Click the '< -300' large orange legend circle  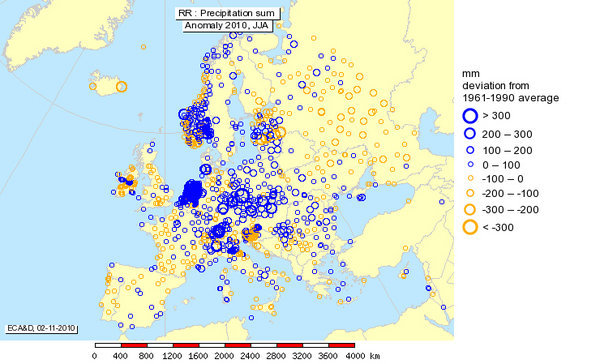click(470, 227)
